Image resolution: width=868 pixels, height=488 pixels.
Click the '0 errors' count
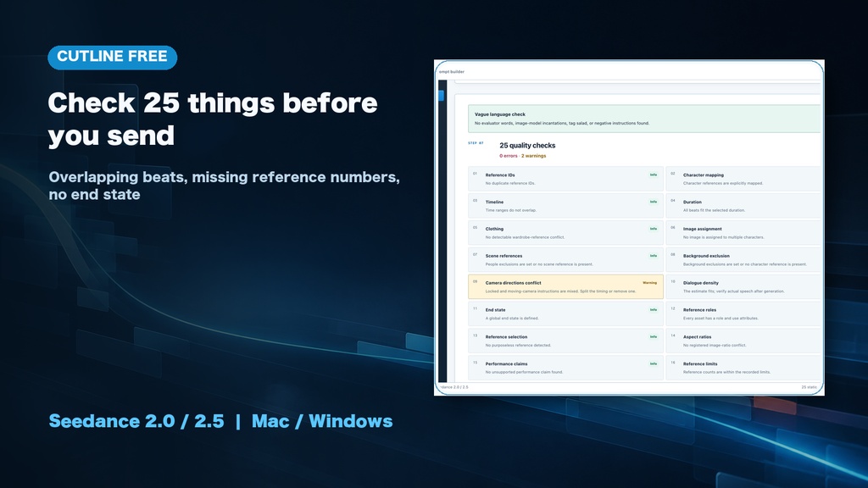pos(509,156)
